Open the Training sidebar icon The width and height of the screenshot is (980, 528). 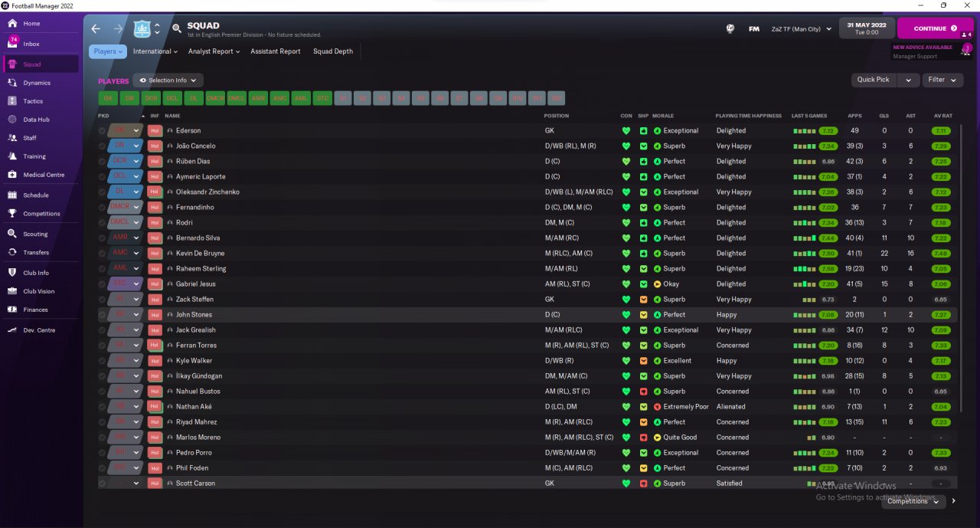[12, 156]
